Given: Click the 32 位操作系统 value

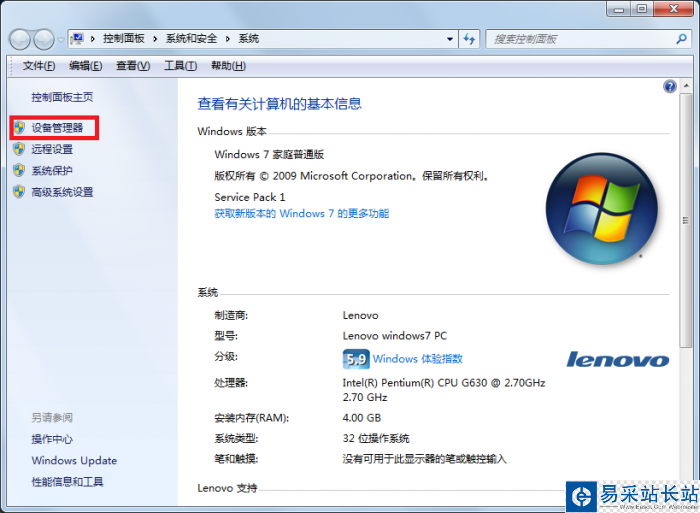Looking at the screenshot, I should (376, 438).
